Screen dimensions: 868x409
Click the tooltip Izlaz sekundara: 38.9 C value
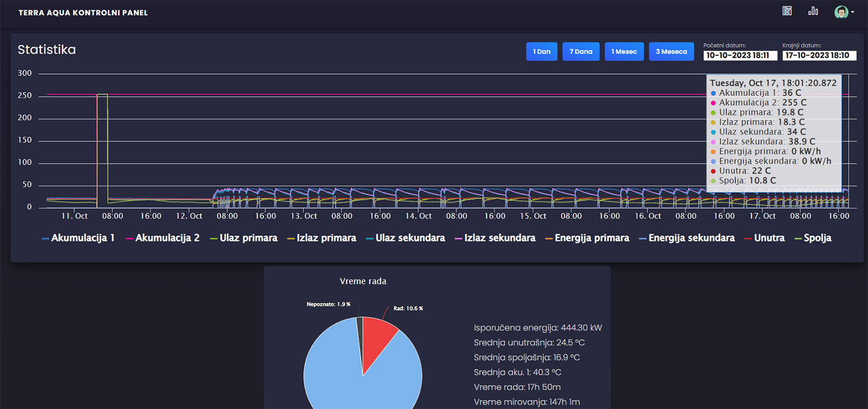(x=767, y=142)
